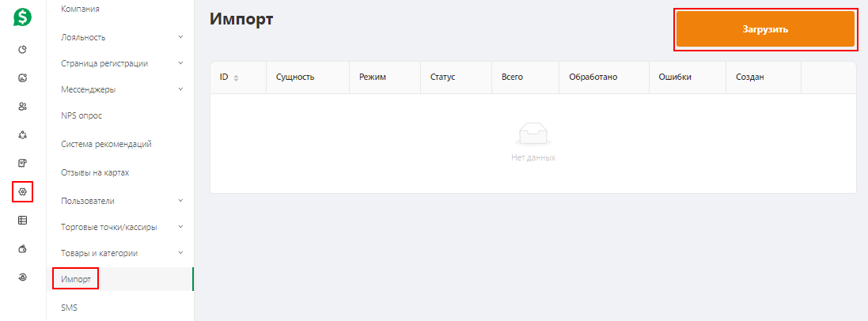This screenshot has height=321, width=868.
Task: Click the Нет данных empty label
Action: pos(533,158)
